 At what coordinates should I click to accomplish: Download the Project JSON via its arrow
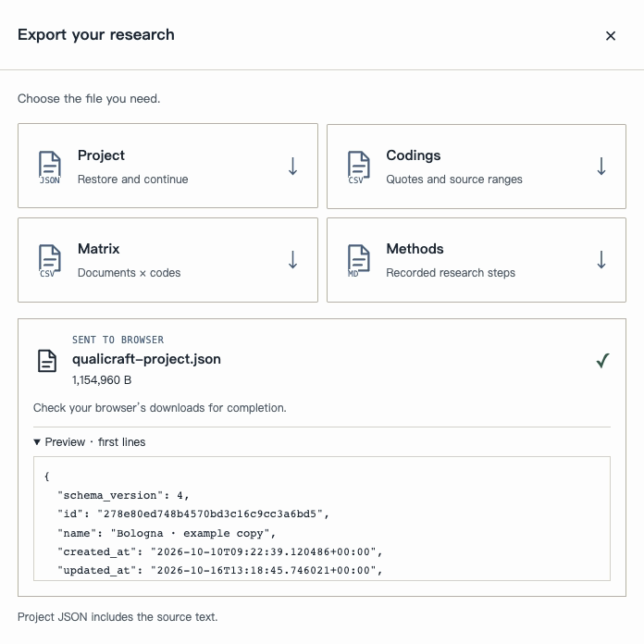292,167
